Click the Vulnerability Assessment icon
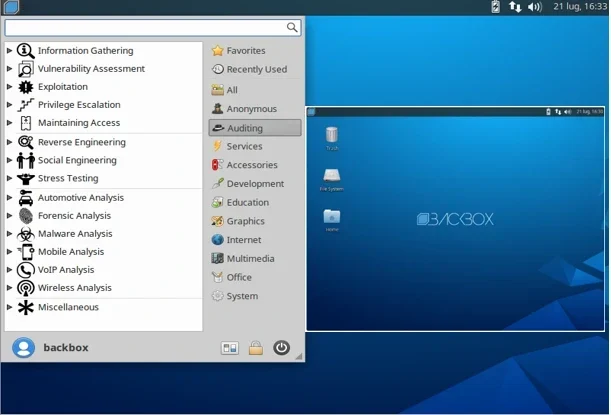611x415 pixels. (26, 69)
